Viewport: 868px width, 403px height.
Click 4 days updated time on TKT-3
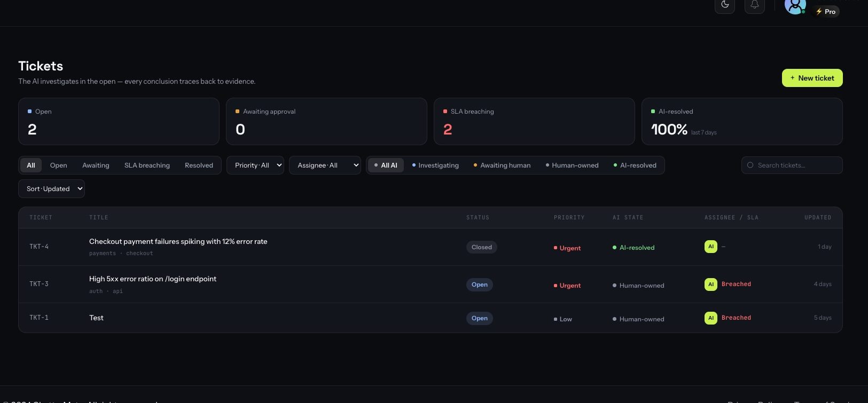click(823, 285)
